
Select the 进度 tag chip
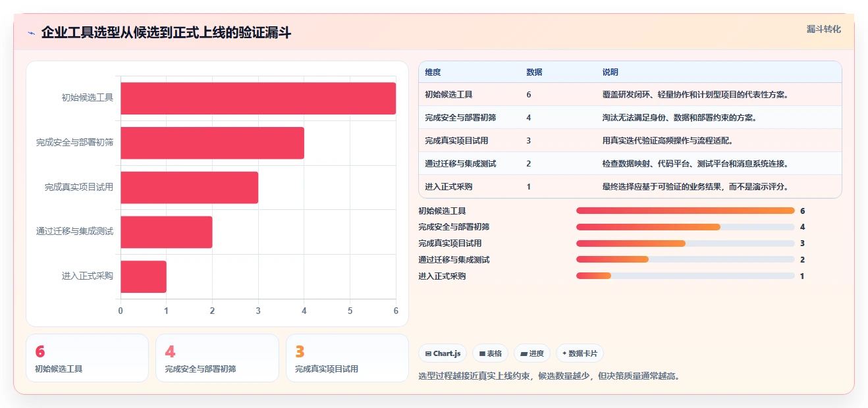532,353
